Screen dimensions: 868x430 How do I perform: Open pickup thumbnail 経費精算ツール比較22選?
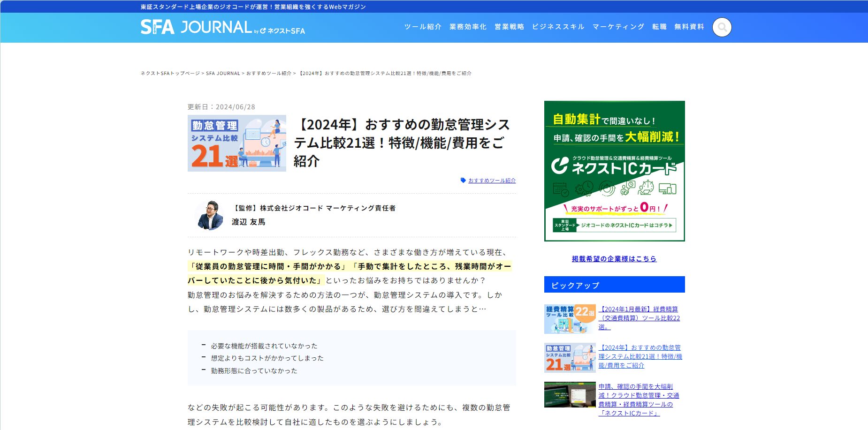click(570, 319)
